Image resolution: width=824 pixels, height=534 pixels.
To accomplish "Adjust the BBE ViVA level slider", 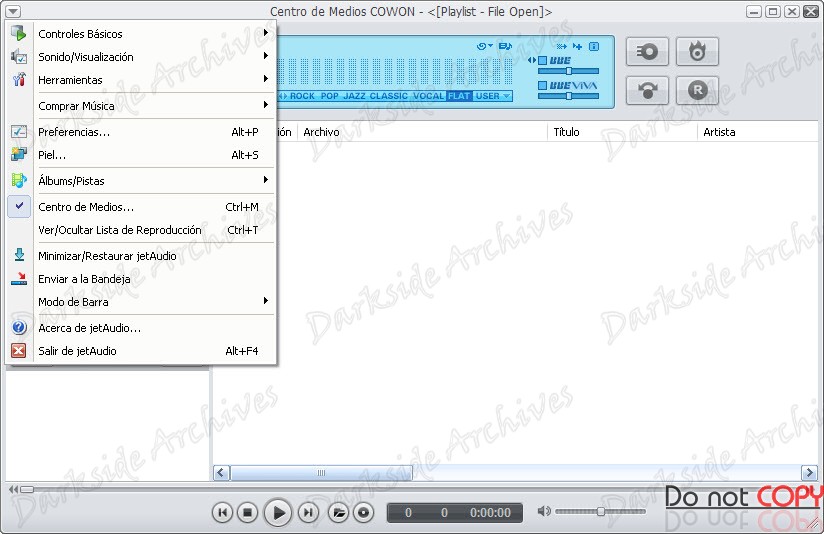I will point(568,96).
